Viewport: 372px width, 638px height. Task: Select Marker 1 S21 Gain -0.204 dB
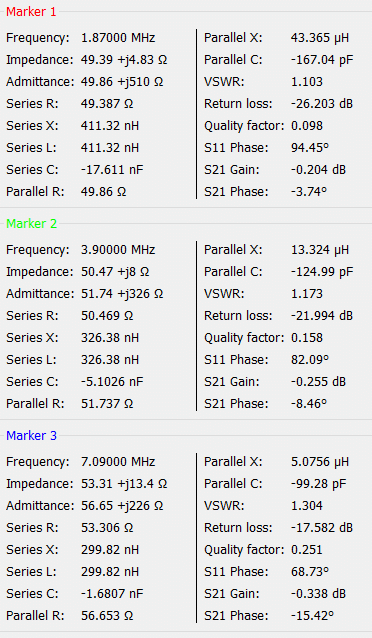coord(318,170)
